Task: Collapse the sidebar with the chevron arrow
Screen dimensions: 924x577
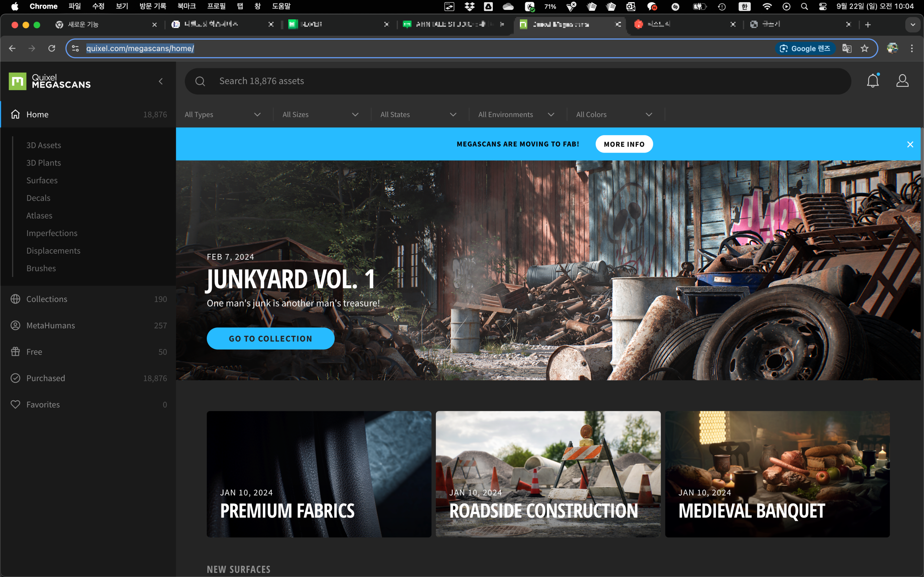Action: [x=161, y=81]
